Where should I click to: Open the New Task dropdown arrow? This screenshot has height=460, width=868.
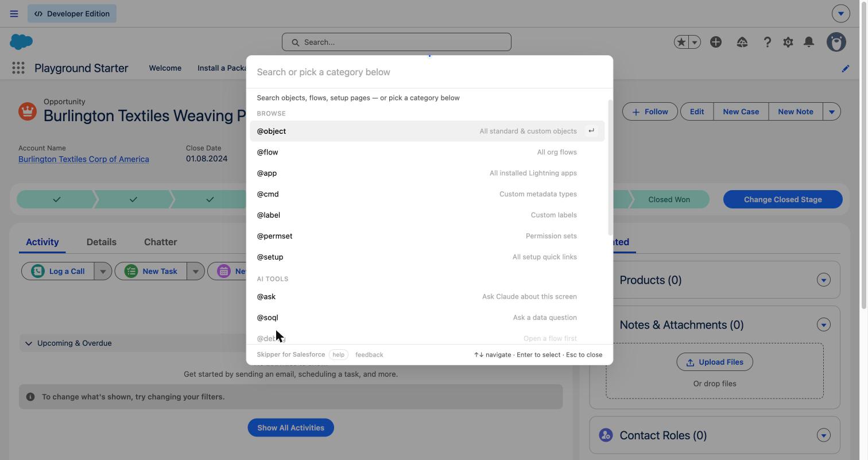196,271
